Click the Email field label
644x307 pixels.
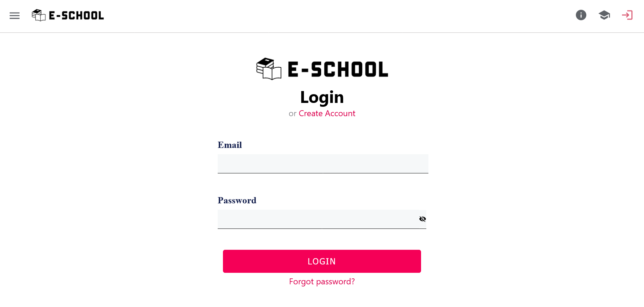coord(230,145)
